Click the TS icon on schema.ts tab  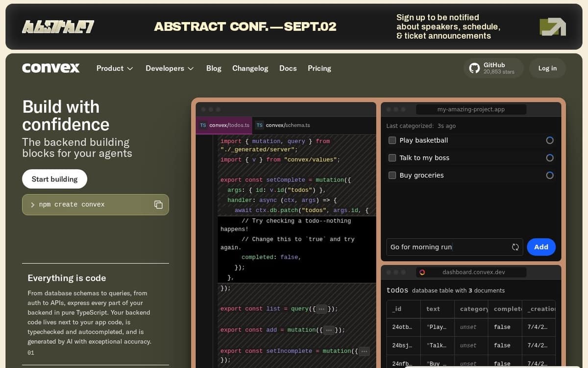pos(260,125)
